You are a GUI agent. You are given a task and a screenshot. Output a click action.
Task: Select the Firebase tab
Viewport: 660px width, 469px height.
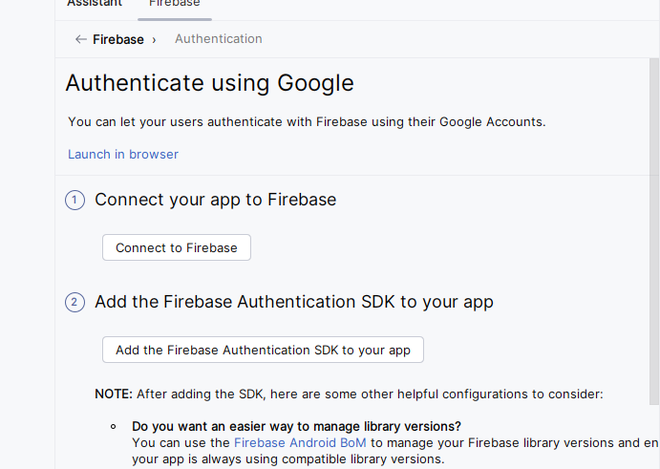[174, 4]
